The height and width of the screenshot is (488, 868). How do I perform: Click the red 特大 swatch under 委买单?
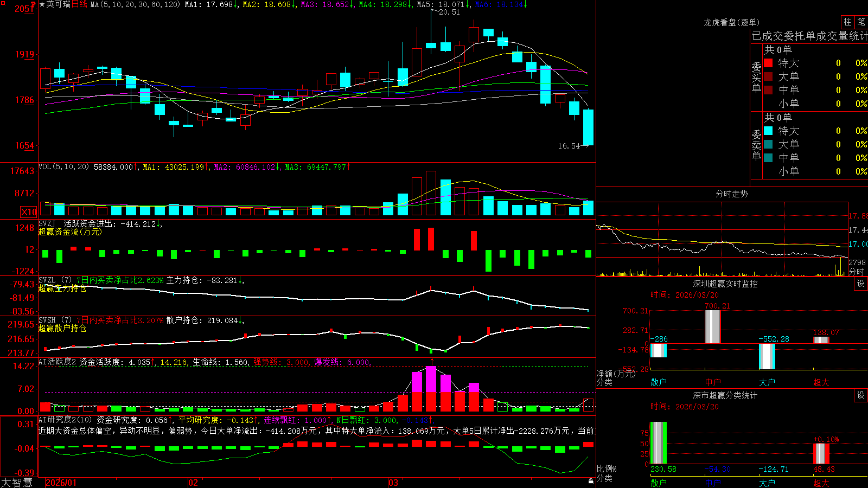pyautogui.click(x=768, y=63)
